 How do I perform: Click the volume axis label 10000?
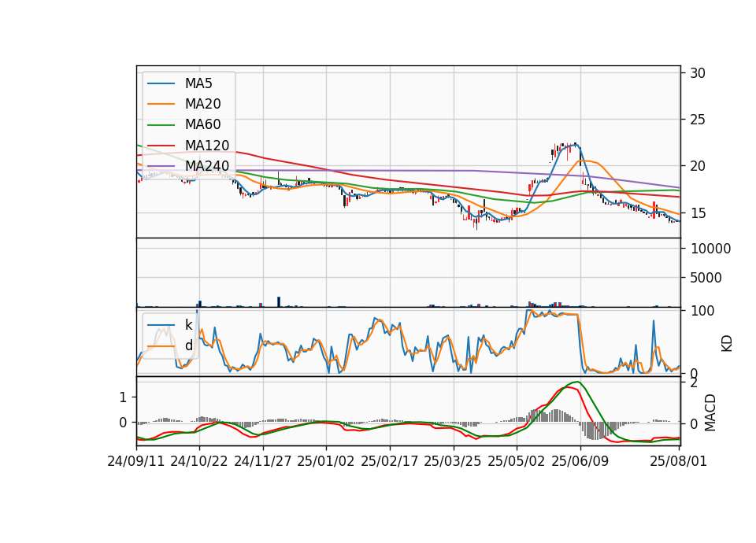pyautogui.click(x=711, y=249)
